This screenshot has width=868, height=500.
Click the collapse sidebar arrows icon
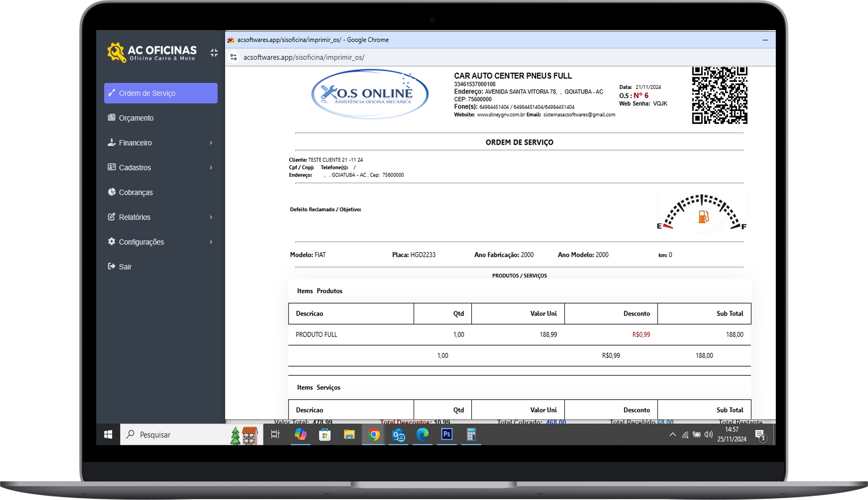(214, 52)
